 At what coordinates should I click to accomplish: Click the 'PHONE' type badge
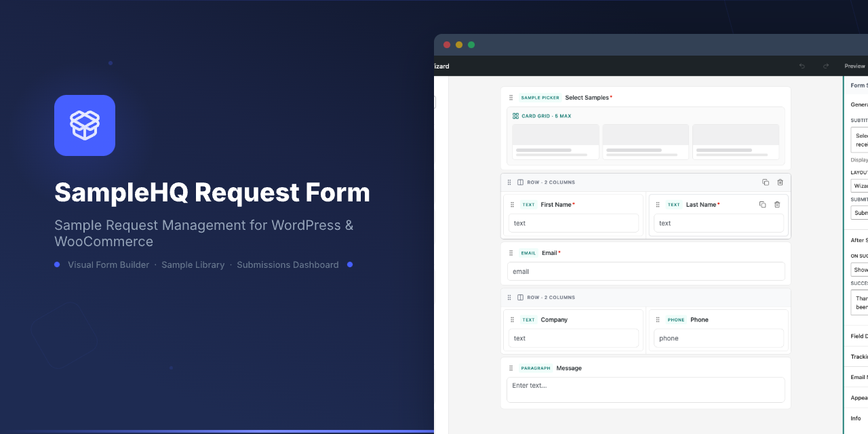click(x=676, y=320)
